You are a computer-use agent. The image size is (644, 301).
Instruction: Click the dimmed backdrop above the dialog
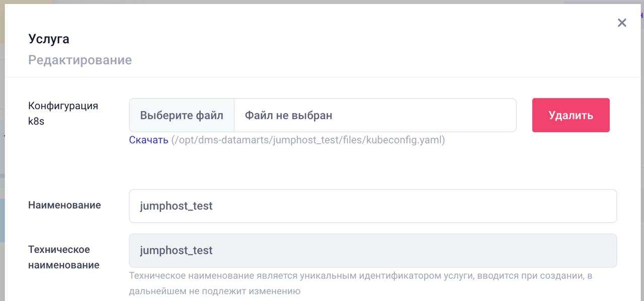322,2
